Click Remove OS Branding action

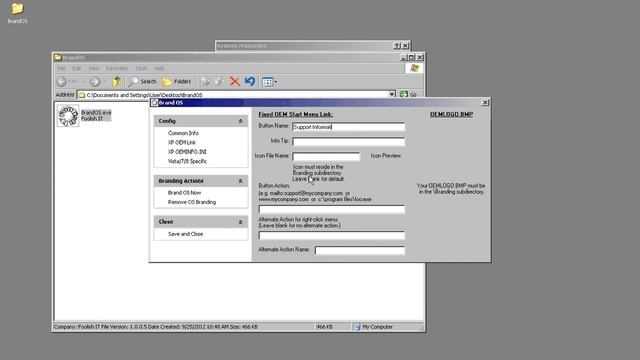coord(192,202)
